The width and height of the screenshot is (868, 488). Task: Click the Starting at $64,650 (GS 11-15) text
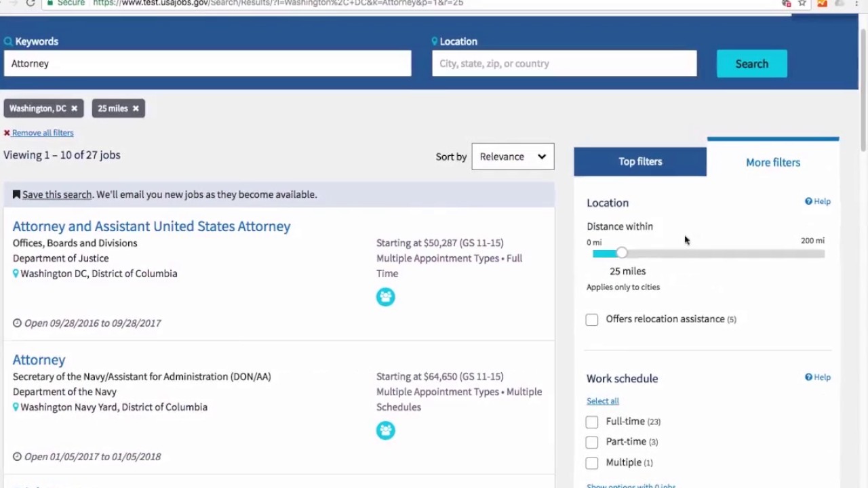[440, 376]
